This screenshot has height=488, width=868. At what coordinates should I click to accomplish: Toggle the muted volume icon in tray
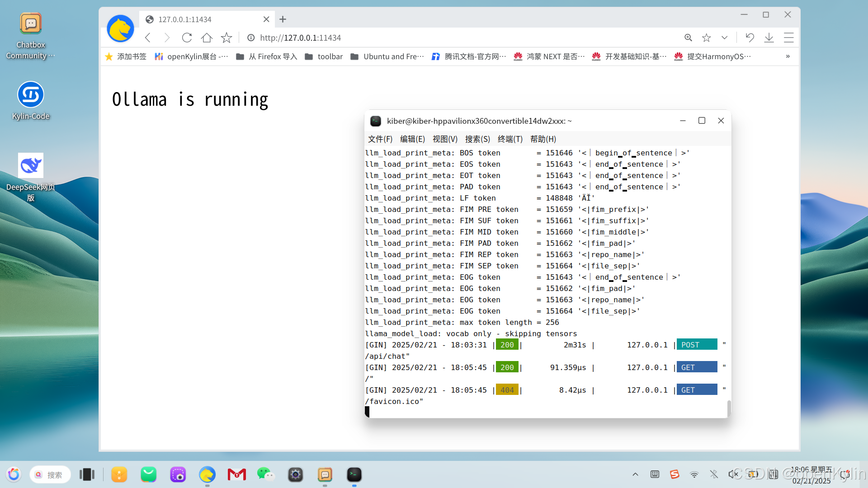(733, 474)
